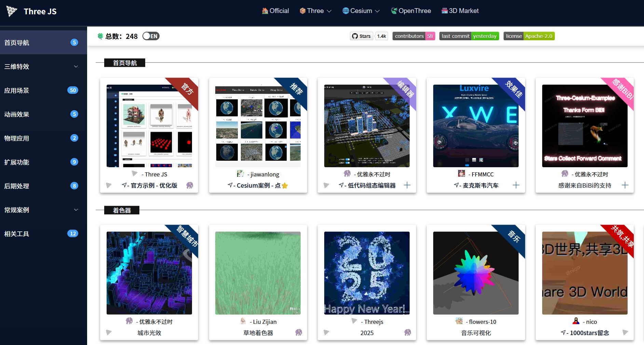
Task: Click author avatar on 低代码组态编辑器 card
Action: click(x=347, y=174)
